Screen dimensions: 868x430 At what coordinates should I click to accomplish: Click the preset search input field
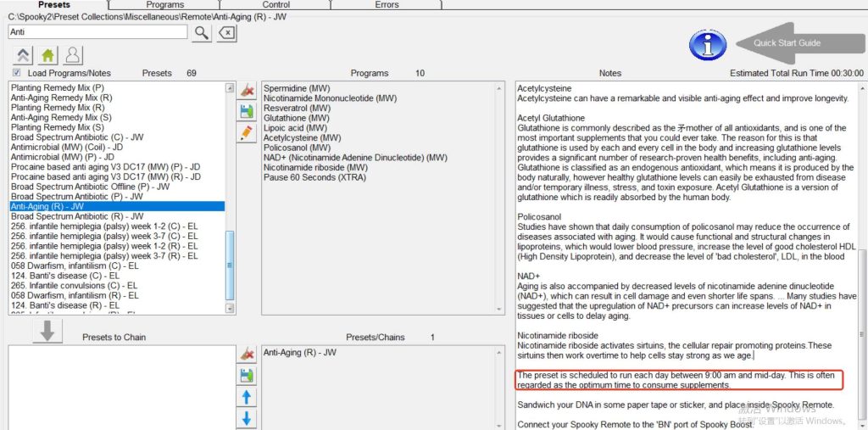click(97, 32)
